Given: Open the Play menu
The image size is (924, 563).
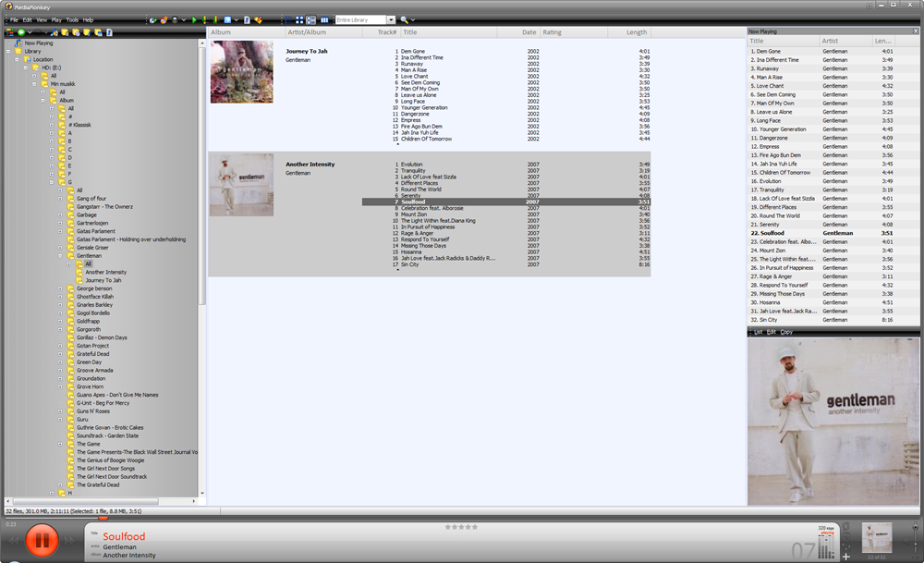Looking at the screenshot, I should (x=56, y=20).
